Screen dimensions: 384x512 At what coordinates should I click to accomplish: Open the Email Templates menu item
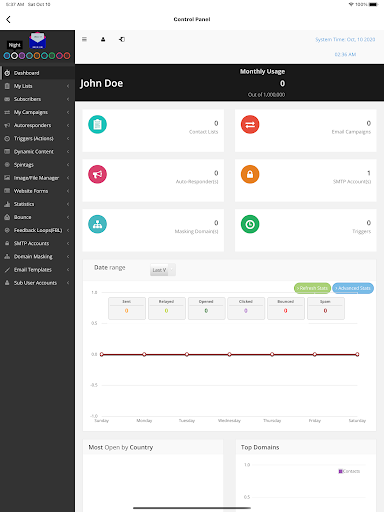(x=37, y=270)
